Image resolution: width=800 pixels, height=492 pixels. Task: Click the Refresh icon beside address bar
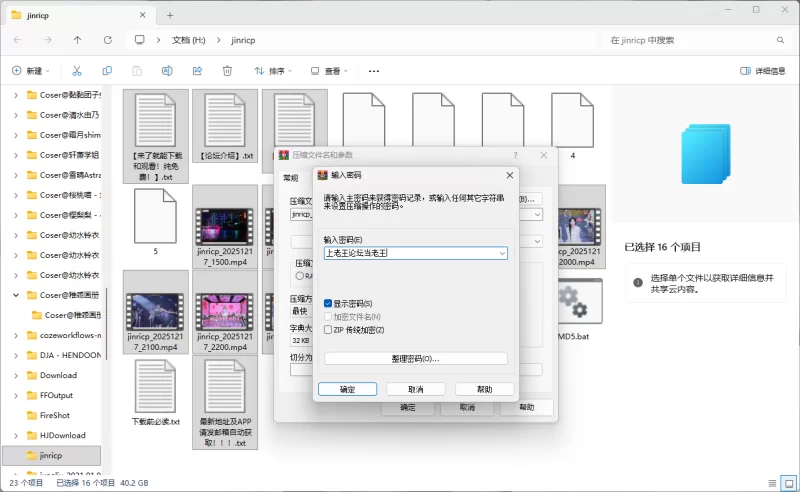[x=107, y=40]
